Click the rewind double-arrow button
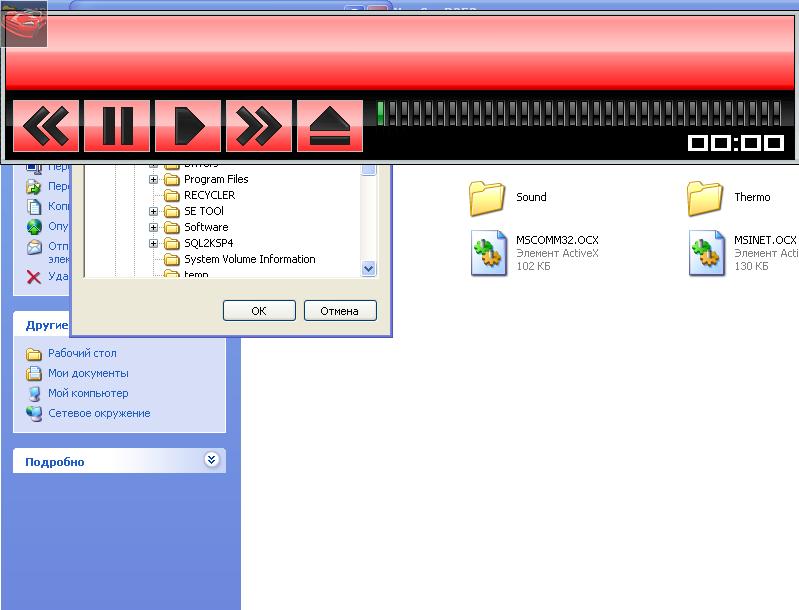Screen dimensions: 799x610 (x=46, y=125)
